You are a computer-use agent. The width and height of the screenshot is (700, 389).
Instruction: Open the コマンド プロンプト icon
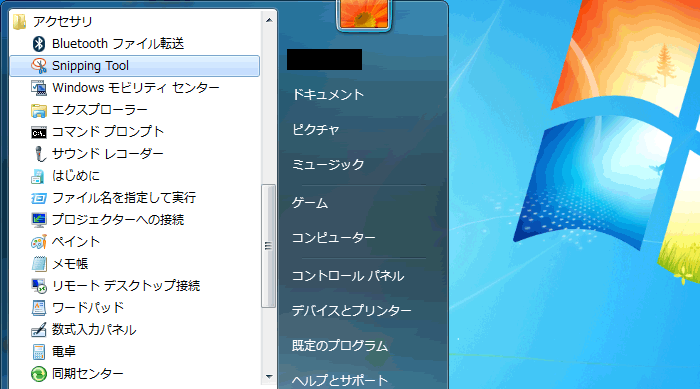tap(39, 132)
